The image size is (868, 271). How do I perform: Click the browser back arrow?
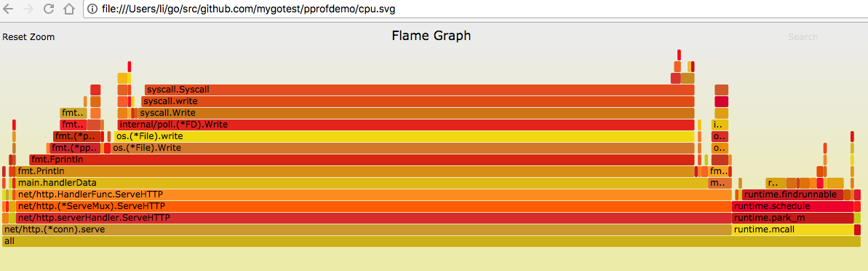point(8,9)
